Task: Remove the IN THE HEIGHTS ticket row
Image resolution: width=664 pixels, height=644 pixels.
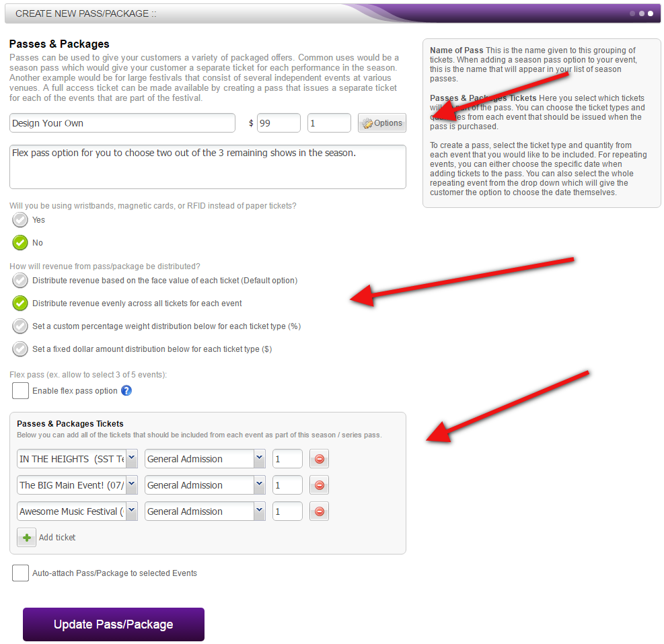Action: tap(318, 458)
